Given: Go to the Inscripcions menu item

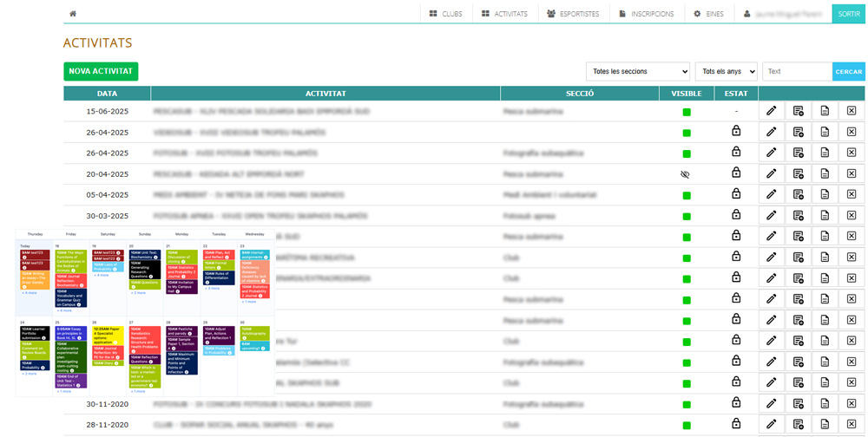Looking at the screenshot, I should tap(646, 14).
